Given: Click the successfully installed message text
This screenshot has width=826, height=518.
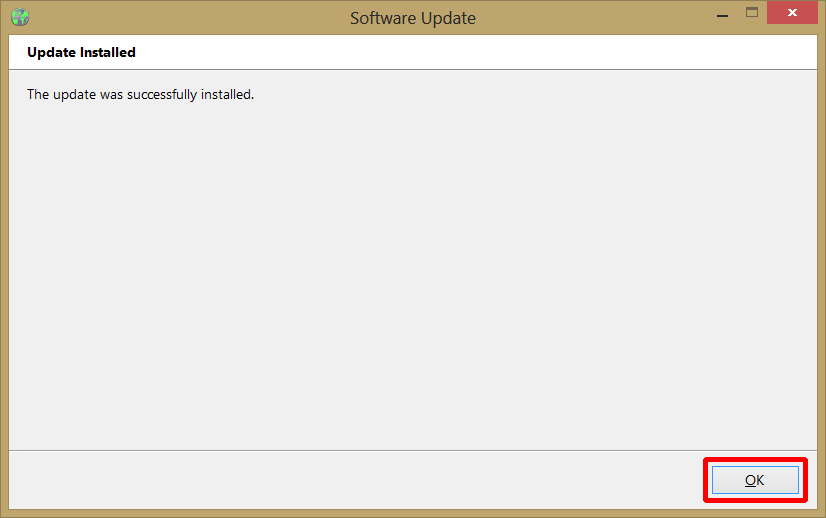Looking at the screenshot, I should pos(140,95).
